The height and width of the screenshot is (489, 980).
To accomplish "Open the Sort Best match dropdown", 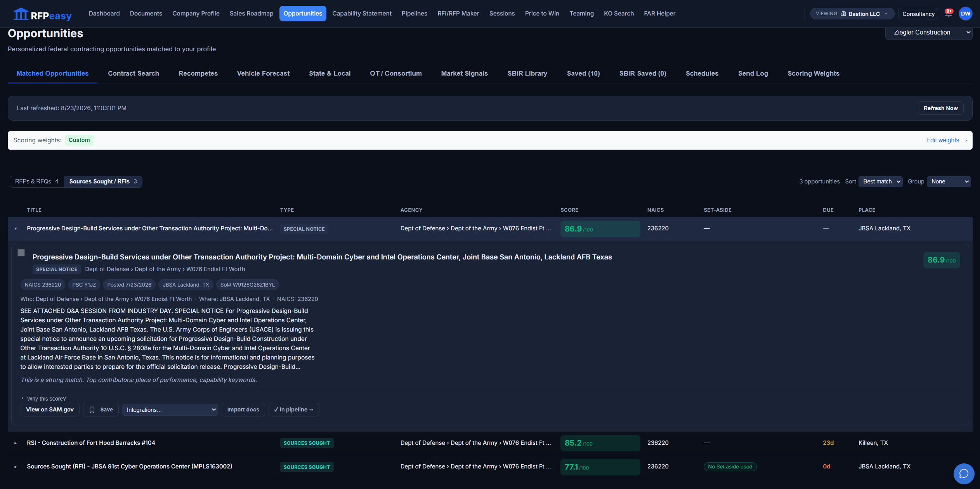I will (x=881, y=181).
